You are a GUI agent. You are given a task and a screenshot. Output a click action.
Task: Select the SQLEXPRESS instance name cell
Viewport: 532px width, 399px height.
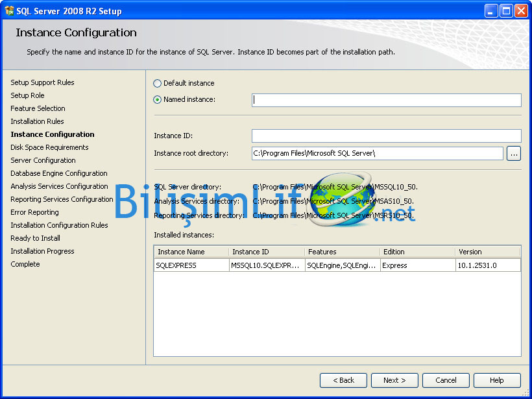[191, 265]
